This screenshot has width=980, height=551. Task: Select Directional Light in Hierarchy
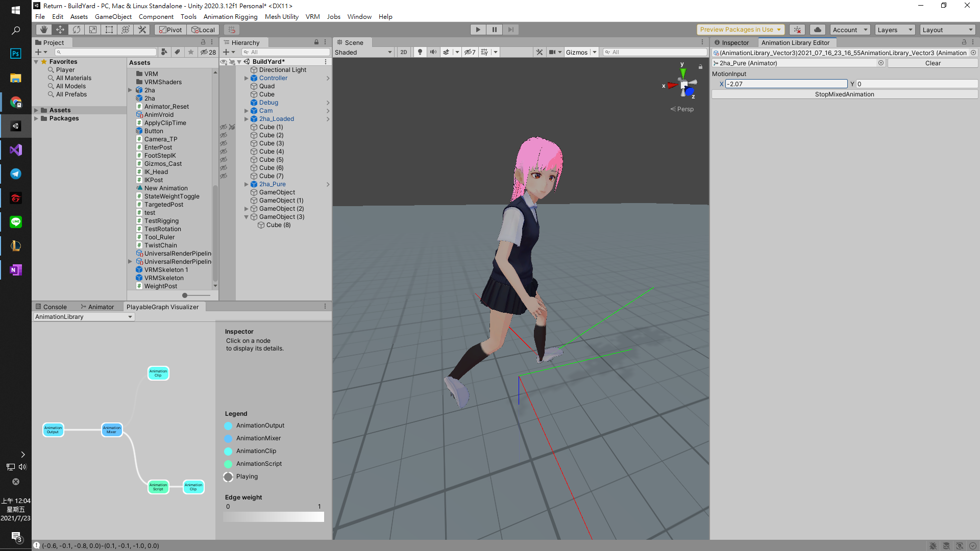282,70
